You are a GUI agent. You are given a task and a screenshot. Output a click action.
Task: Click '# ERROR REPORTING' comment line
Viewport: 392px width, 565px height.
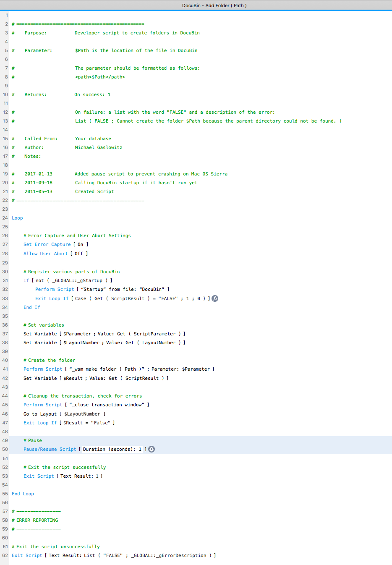click(35, 520)
